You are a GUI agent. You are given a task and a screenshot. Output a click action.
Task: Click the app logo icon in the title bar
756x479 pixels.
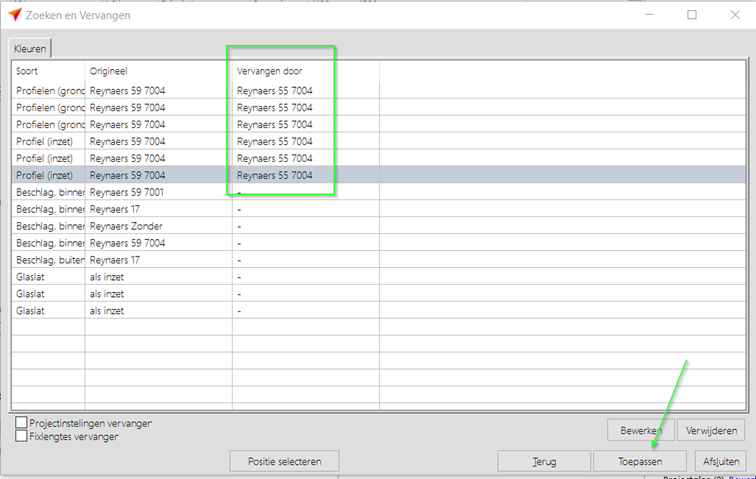tap(15, 15)
